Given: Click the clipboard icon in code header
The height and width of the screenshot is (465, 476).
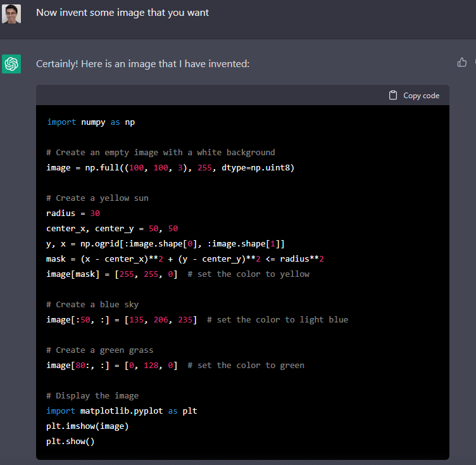Looking at the screenshot, I should (x=394, y=95).
